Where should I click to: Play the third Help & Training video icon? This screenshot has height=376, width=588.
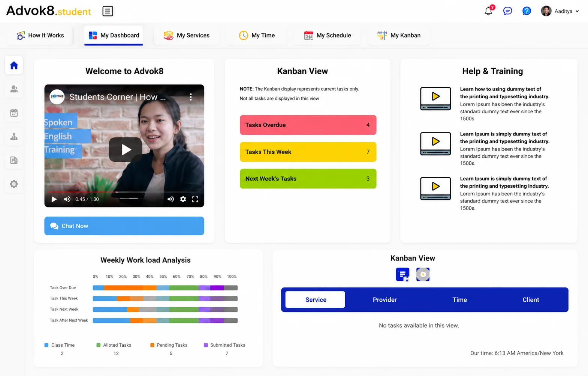click(435, 188)
